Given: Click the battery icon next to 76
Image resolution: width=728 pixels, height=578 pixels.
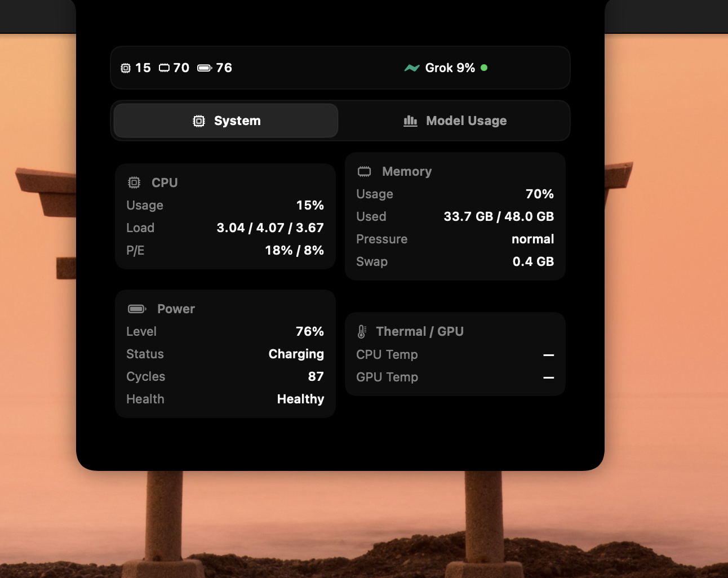Looking at the screenshot, I should click(x=205, y=68).
